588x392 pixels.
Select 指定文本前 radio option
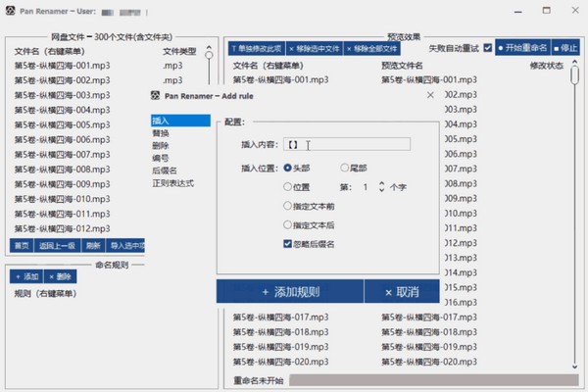pyautogui.click(x=287, y=205)
